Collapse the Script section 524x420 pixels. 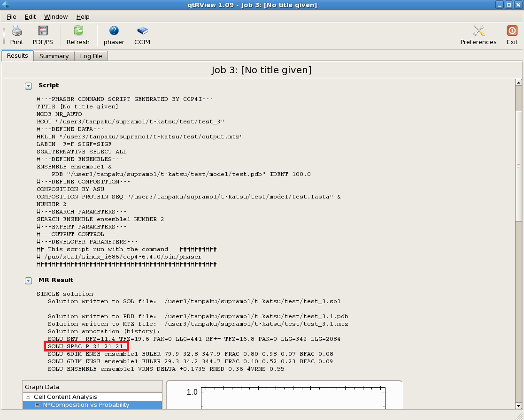click(x=29, y=86)
